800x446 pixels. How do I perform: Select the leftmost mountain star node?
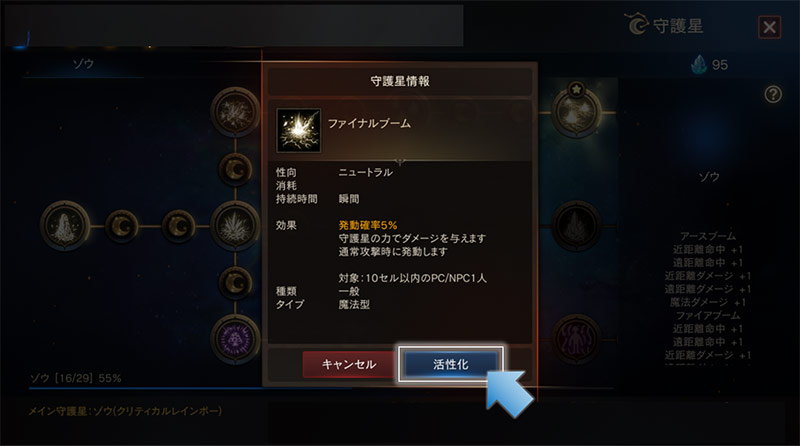[x=65, y=226]
